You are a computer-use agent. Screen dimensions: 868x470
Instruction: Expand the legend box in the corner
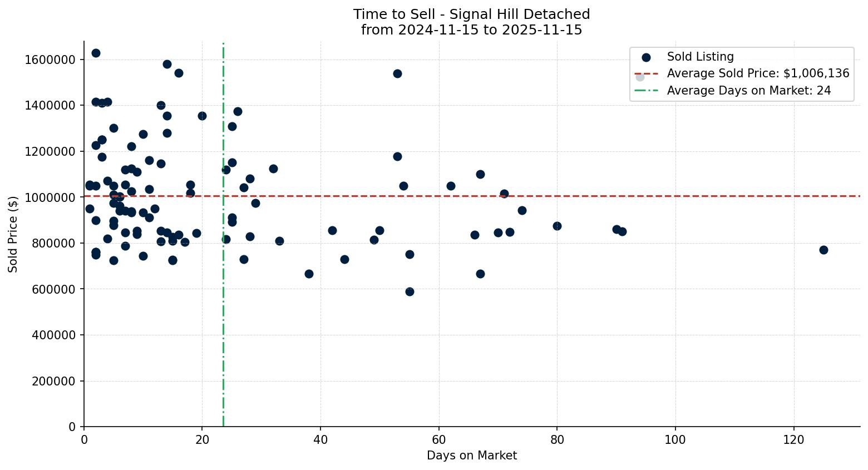(741, 73)
